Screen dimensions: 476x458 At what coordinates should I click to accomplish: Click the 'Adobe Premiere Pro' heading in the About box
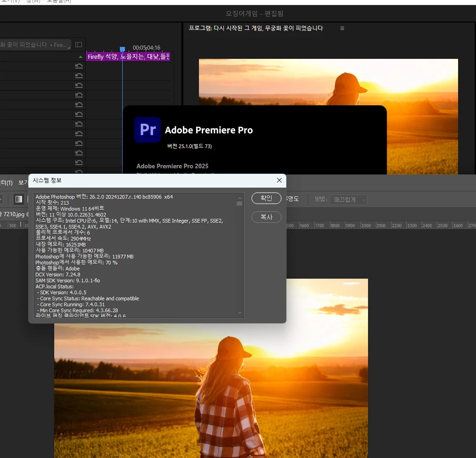pyautogui.click(x=209, y=130)
